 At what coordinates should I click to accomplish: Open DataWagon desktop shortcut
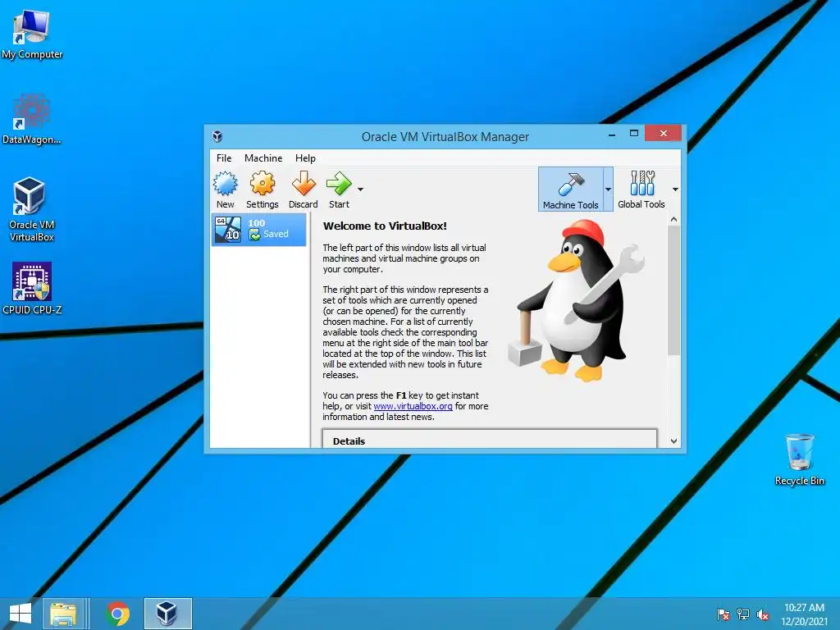point(32,119)
